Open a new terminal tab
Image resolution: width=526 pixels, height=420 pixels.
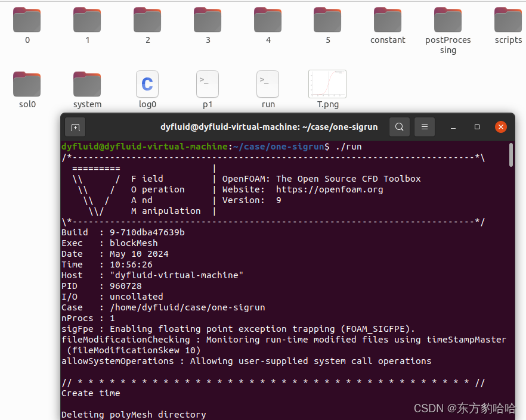point(75,127)
